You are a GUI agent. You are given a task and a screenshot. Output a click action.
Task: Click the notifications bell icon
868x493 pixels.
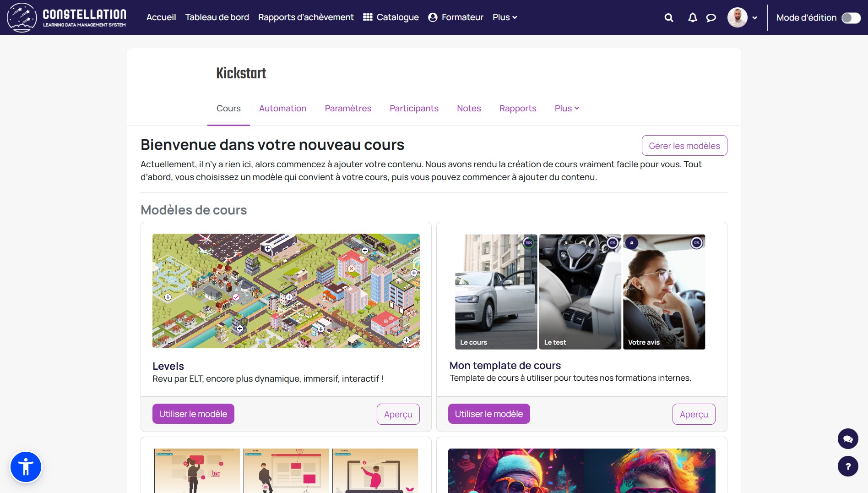click(x=693, y=17)
